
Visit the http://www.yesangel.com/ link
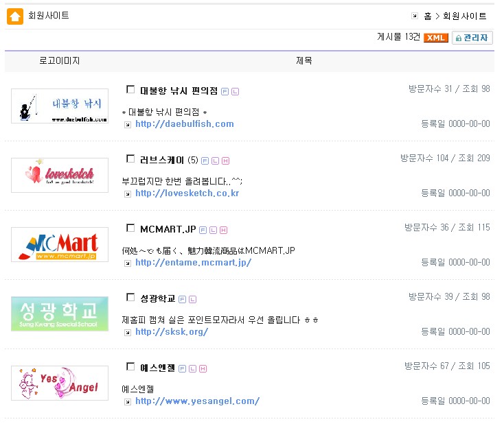197,401
